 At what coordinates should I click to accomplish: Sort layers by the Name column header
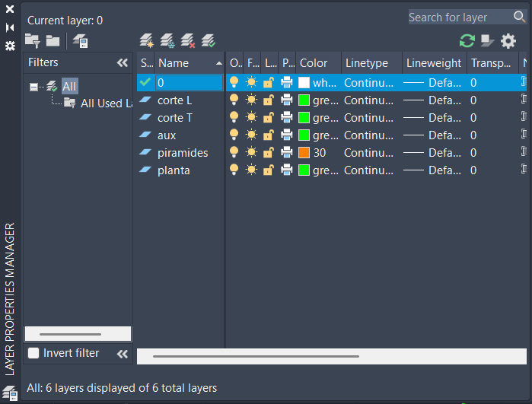183,63
